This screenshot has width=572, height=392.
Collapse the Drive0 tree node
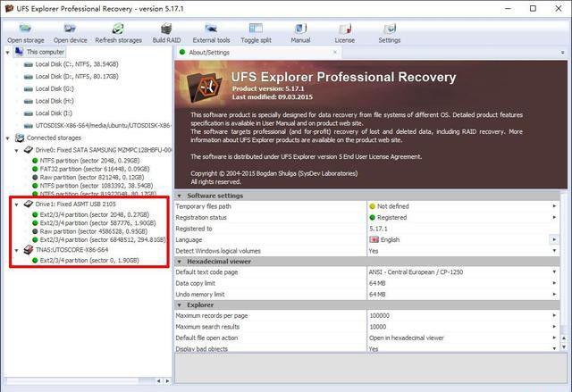tap(16, 150)
